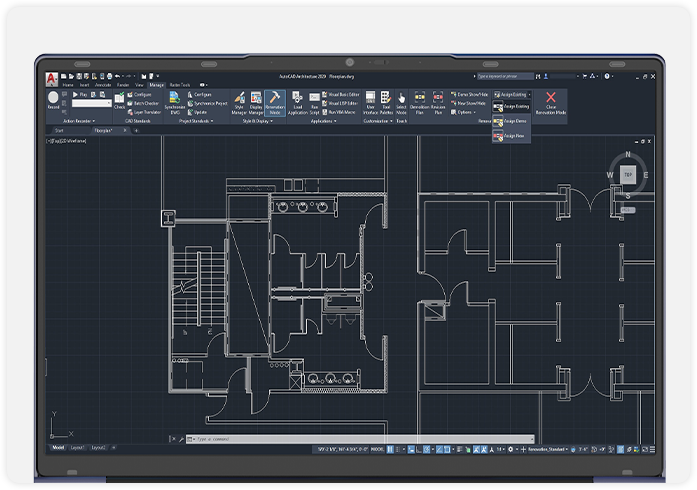Click Demo Show/Hide button
The image size is (697, 490).
point(468,94)
